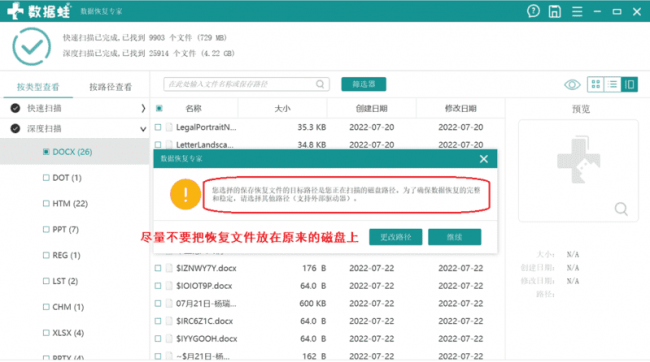Toggle the DOCX (26) checkbox

(x=46, y=152)
